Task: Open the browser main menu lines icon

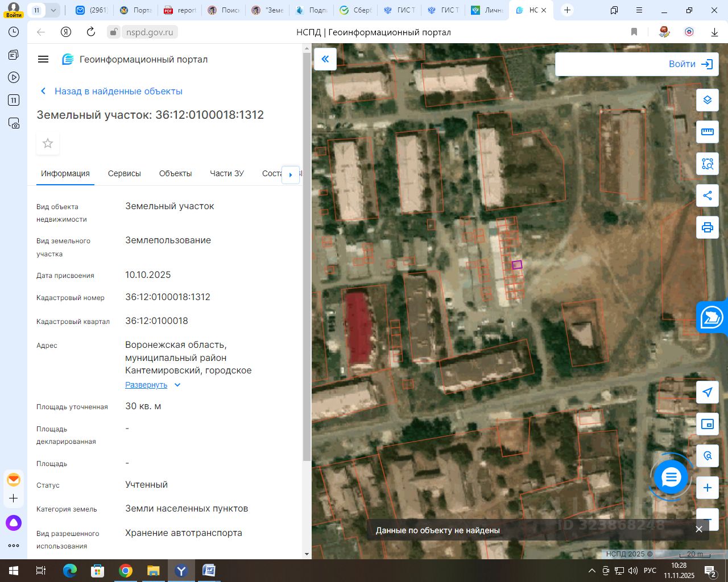Action: (639, 10)
